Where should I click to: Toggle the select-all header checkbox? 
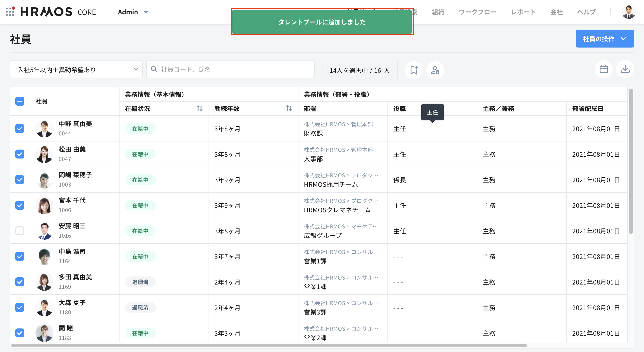20,101
